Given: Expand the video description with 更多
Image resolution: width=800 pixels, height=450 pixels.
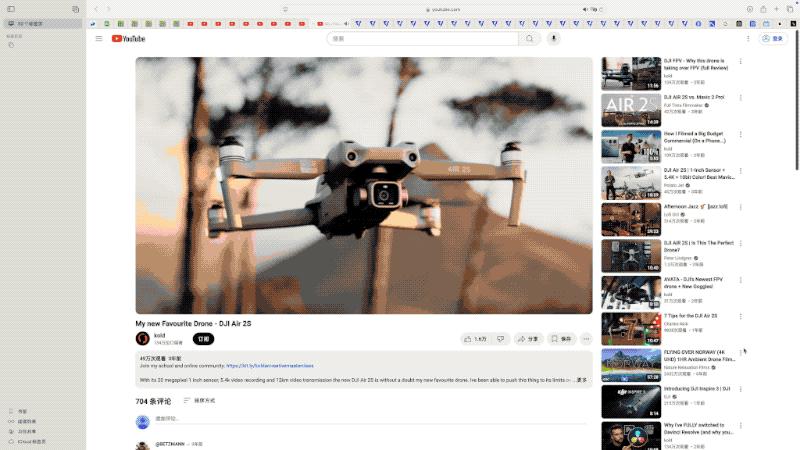Looking at the screenshot, I should pos(582,380).
